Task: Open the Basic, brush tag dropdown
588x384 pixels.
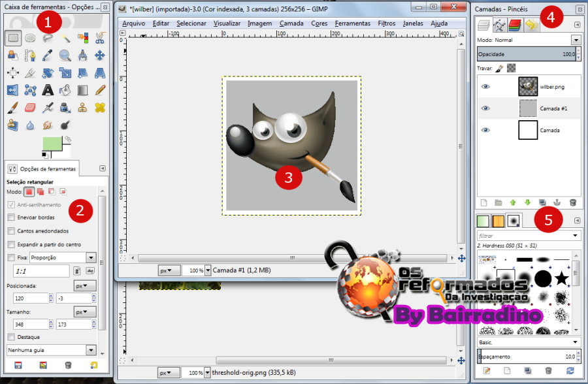Action: pyautogui.click(x=575, y=342)
